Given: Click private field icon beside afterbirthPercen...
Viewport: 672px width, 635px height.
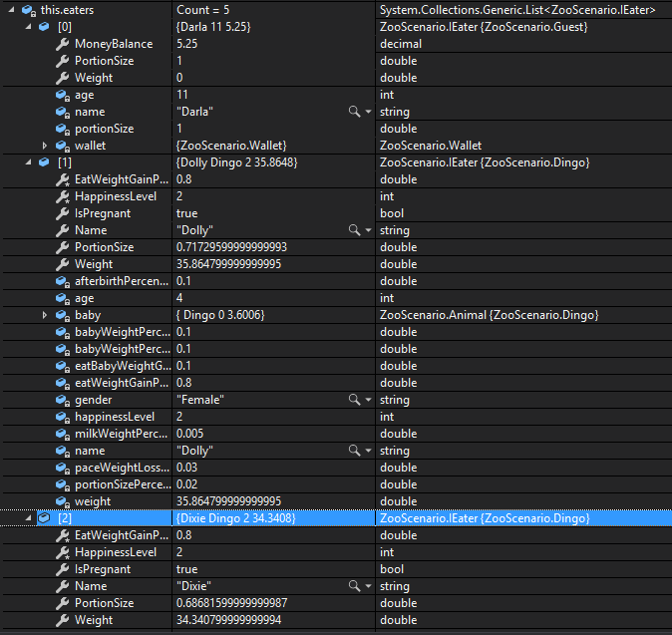Looking at the screenshot, I should pos(63,281).
